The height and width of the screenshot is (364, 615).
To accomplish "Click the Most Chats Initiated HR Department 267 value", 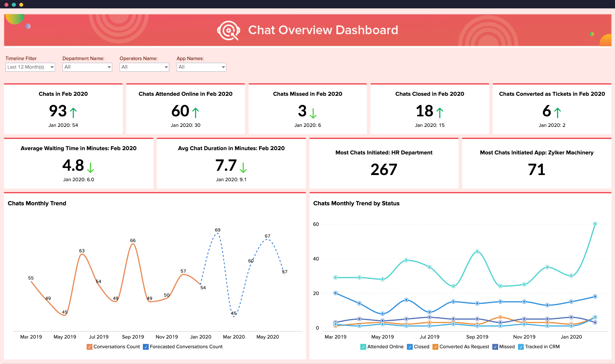I will pyautogui.click(x=384, y=169).
